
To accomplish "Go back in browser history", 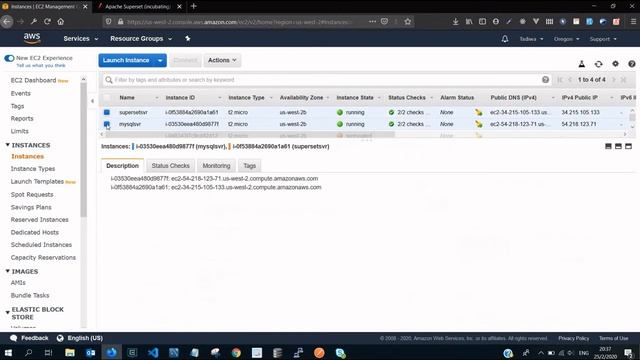I will [7, 21].
